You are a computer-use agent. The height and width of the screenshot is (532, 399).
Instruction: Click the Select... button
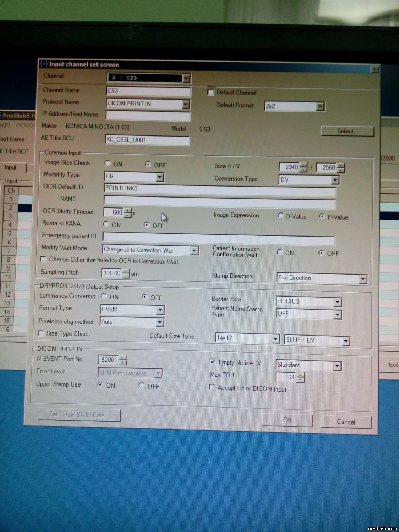click(x=347, y=131)
